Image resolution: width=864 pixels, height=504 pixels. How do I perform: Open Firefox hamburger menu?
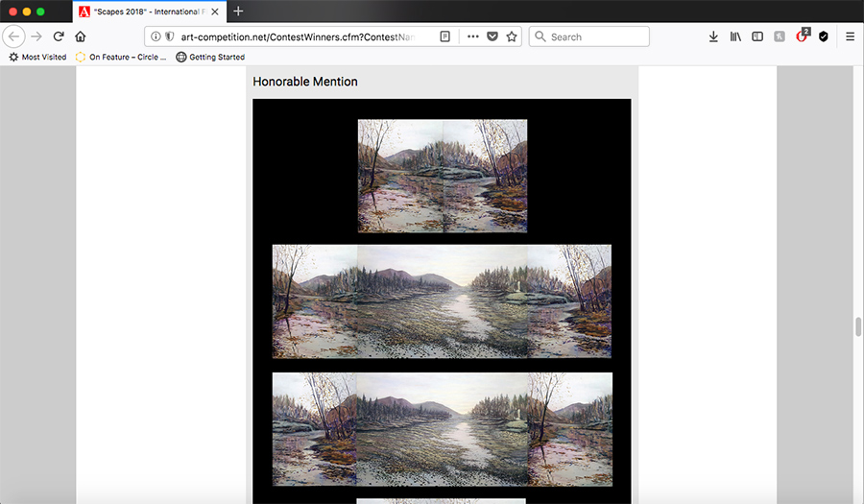coord(851,36)
